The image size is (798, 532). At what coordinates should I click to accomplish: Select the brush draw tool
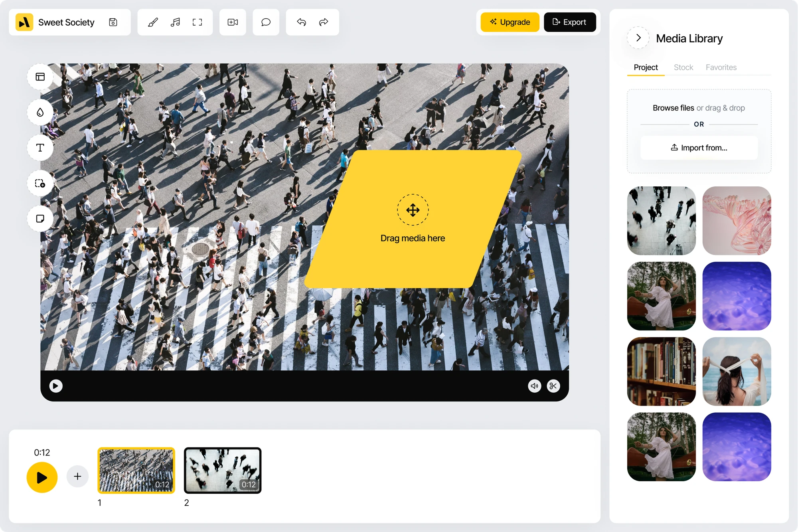click(x=153, y=22)
